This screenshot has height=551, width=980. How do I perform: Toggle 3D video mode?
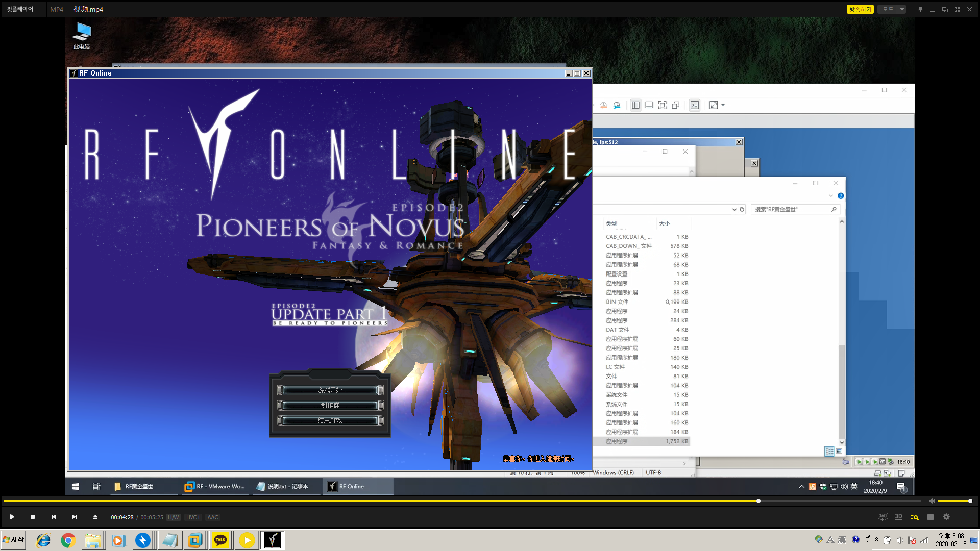click(898, 517)
